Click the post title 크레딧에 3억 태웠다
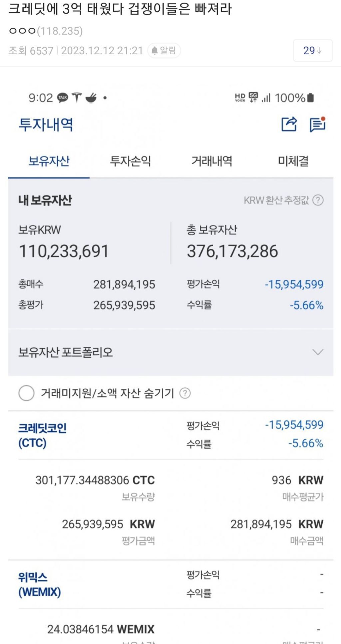Image resolution: width=341 pixels, height=644 pixels. 120,9
